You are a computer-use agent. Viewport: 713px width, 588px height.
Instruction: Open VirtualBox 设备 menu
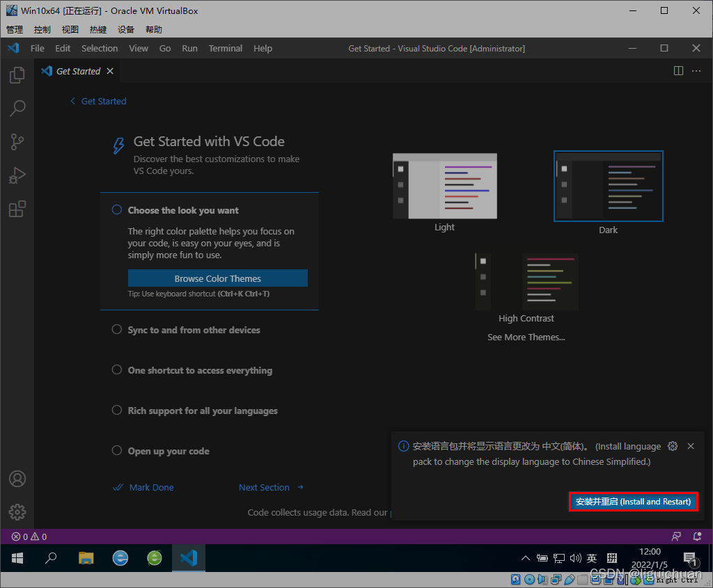coord(126,29)
